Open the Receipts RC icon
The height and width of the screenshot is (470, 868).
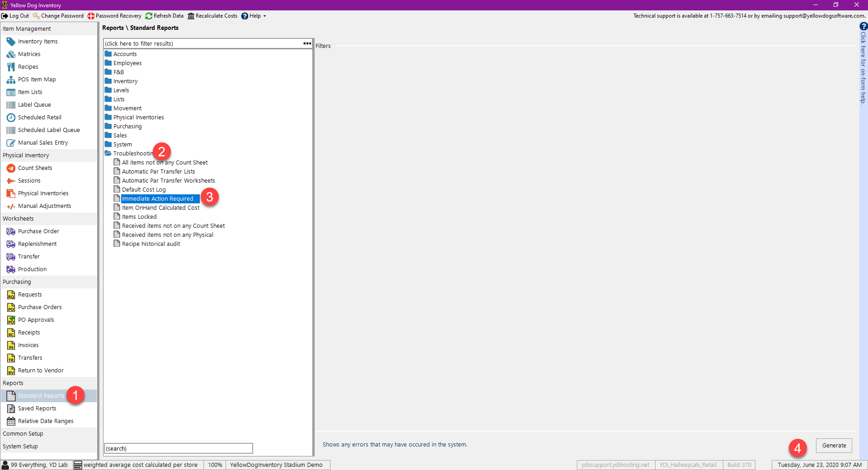click(x=11, y=333)
